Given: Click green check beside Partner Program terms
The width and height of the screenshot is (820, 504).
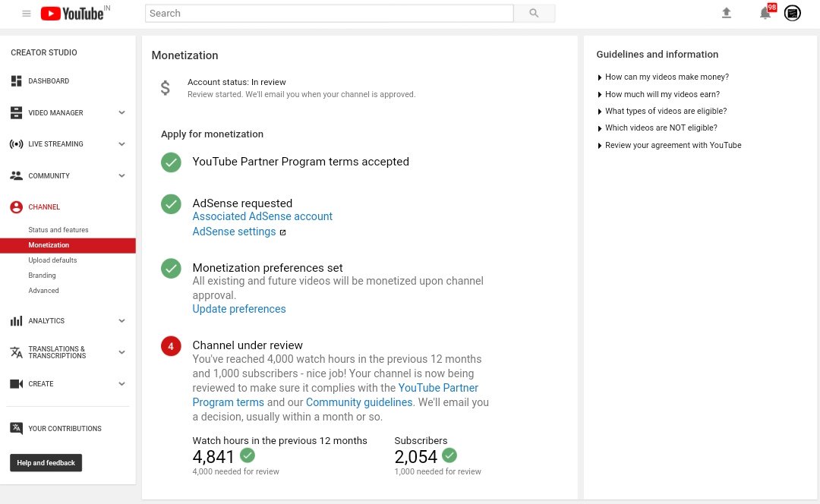Looking at the screenshot, I should (x=171, y=162).
